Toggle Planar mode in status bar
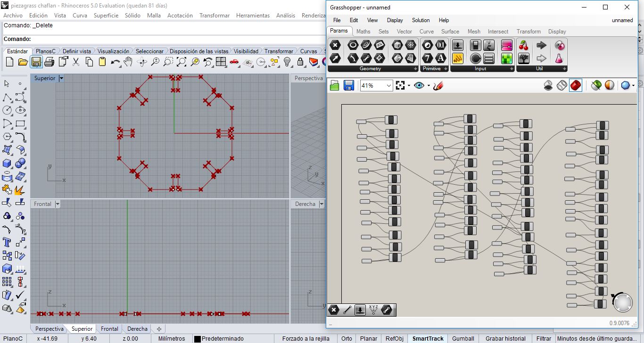The height and width of the screenshot is (343, 644). coord(369,338)
